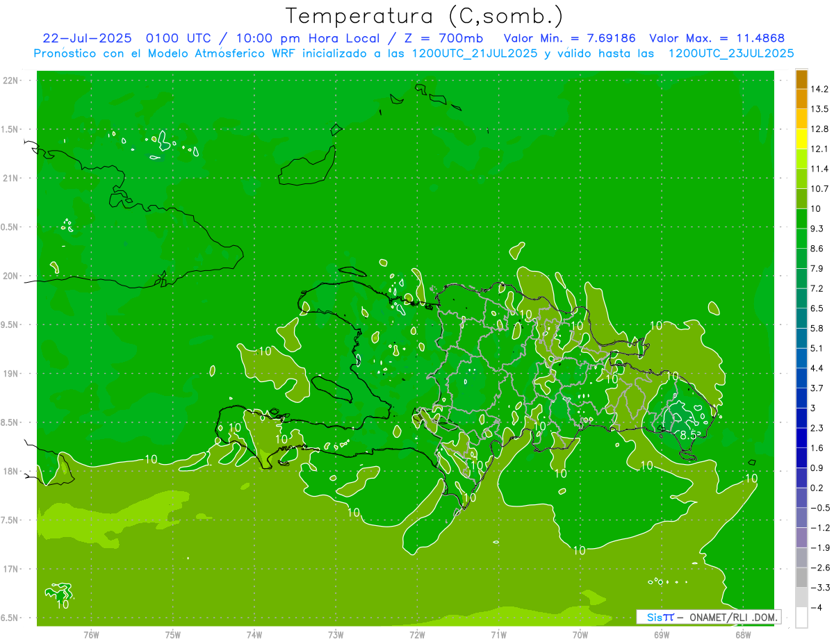Screen dimensions: 834x644
Task: Pick the olive swatch between 10 and 10.7
Action: tap(801, 199)
